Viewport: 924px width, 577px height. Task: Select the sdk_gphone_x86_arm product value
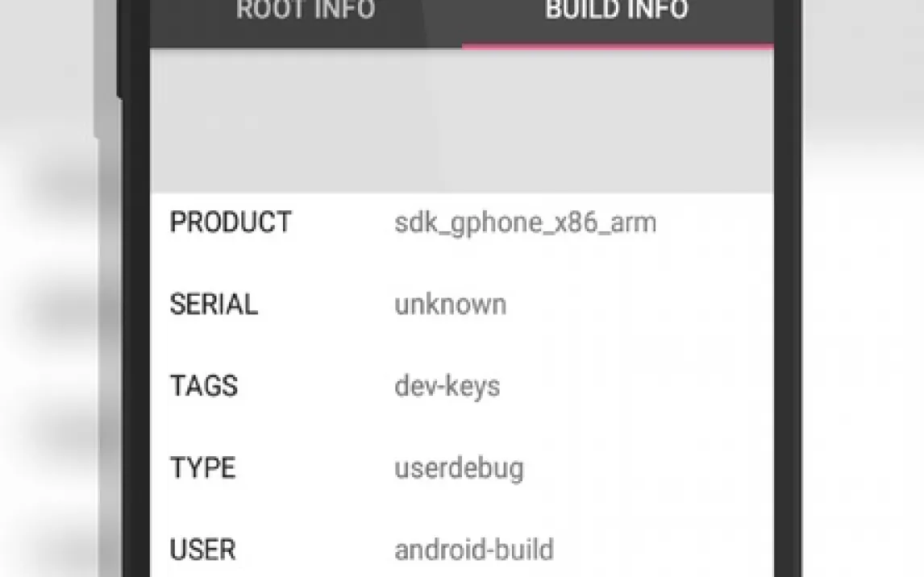point(525,222)
